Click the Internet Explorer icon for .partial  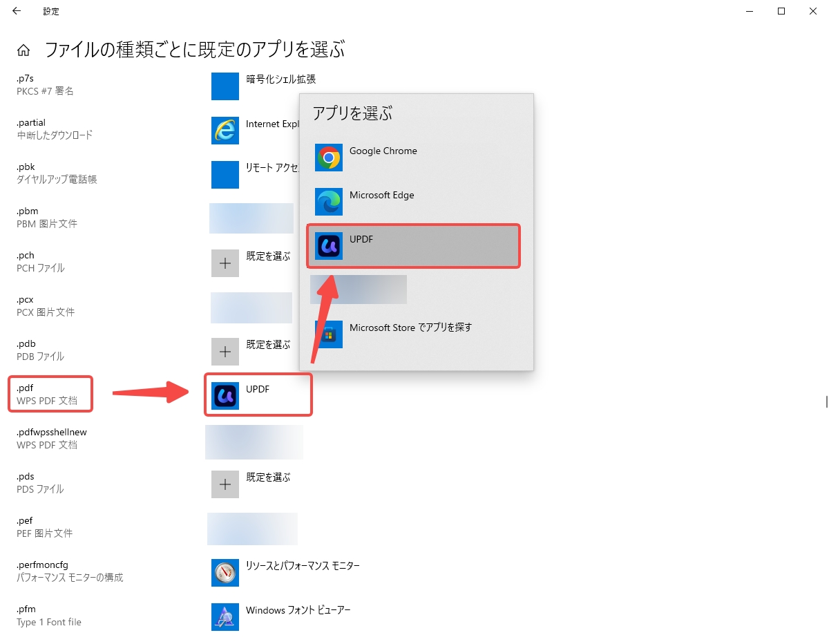[x=225, y=130]
